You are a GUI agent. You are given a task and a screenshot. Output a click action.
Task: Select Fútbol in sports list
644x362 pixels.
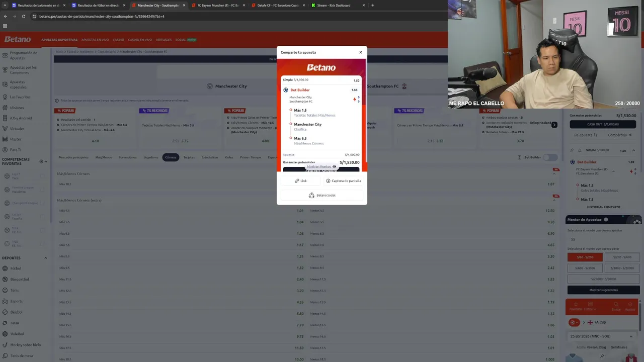pyautogui.click(x=15, y=268)
